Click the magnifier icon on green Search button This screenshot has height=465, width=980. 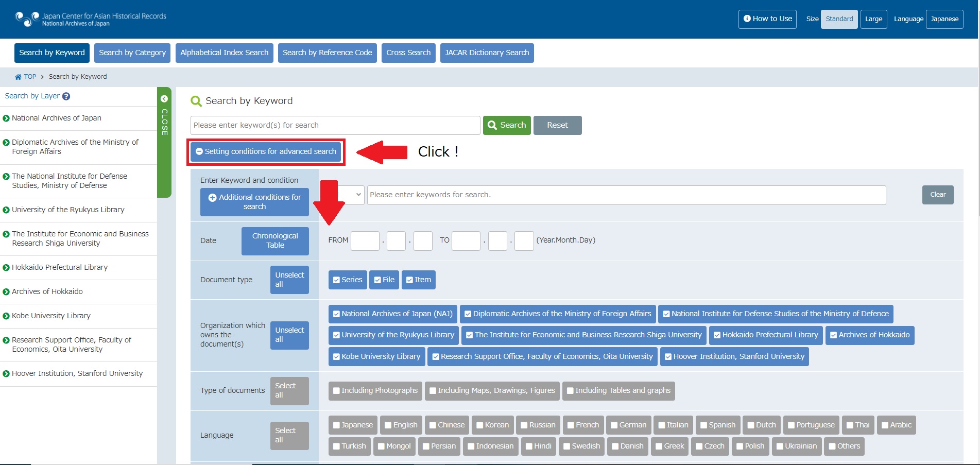[x=492, y=125]
